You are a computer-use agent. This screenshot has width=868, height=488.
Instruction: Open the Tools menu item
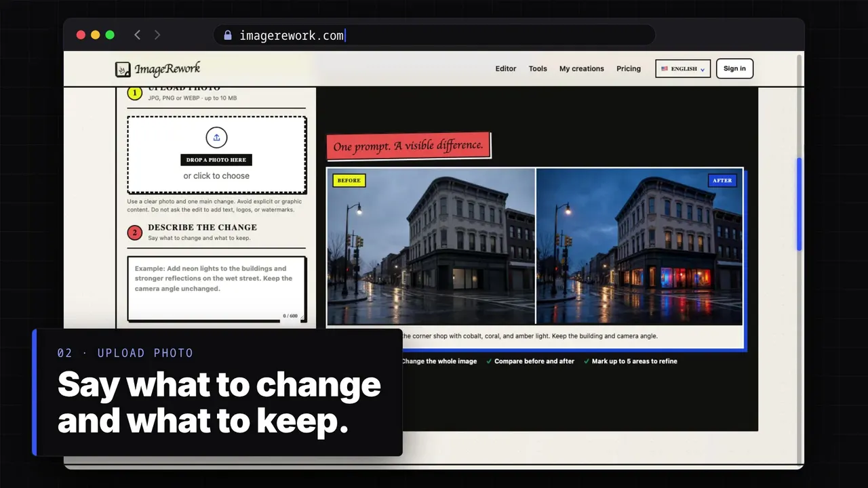click(x=538, y=68)
